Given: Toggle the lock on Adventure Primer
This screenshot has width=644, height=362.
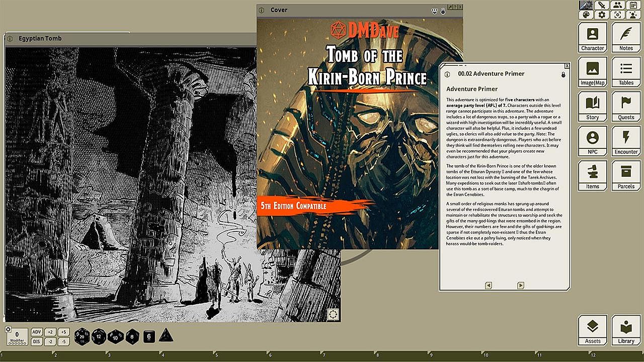Looking at the screenshot, I should 563,74.
